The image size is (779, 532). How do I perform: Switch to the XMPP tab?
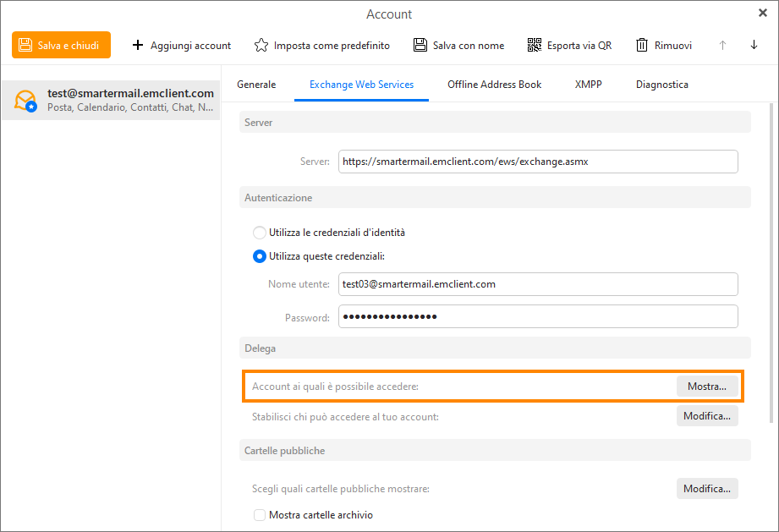588,85
